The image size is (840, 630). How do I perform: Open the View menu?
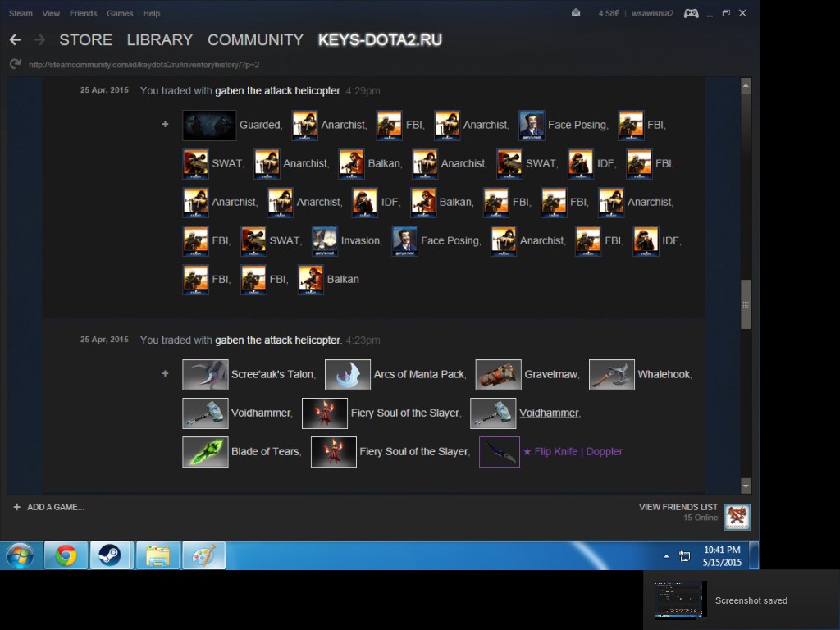(51, 13)
